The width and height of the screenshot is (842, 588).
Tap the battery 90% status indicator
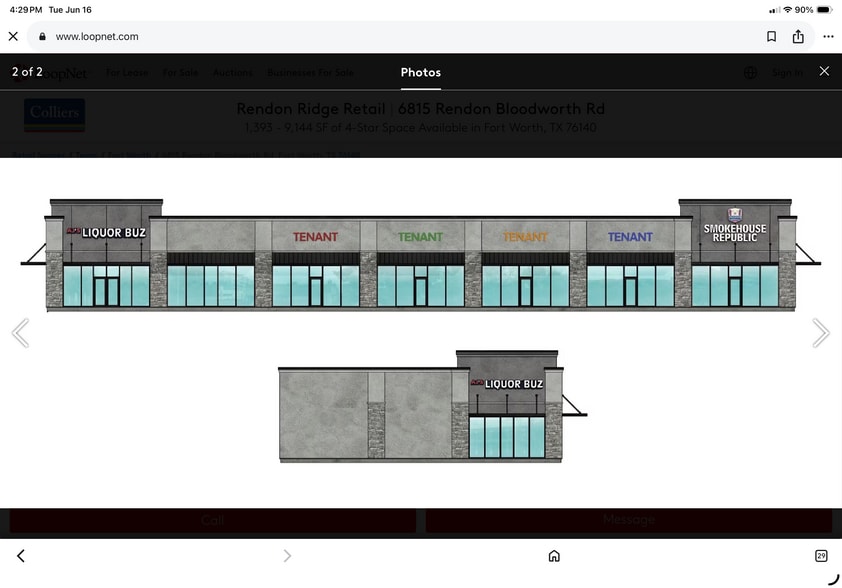pos(813,10)
